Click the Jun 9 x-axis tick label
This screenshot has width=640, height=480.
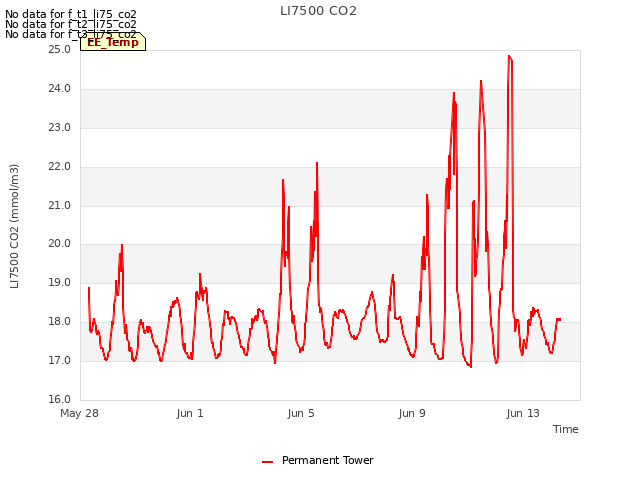coord(412,413)
